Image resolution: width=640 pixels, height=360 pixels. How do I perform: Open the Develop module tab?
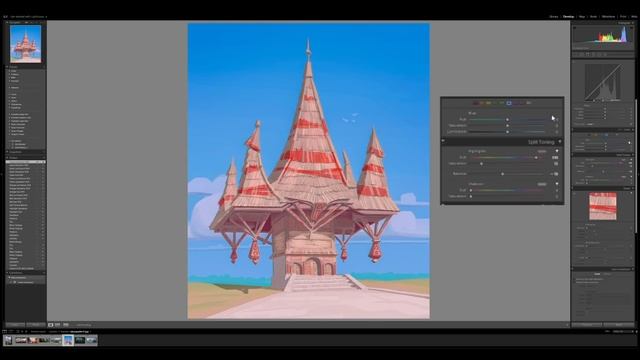(568, 17)
